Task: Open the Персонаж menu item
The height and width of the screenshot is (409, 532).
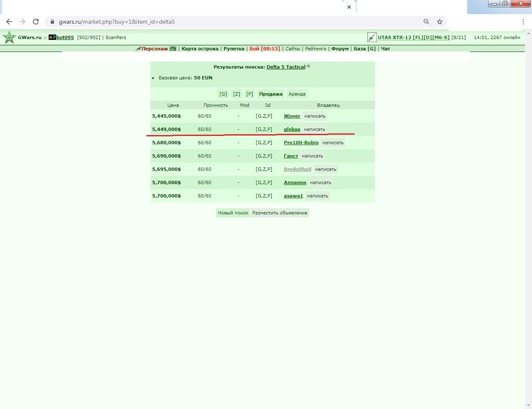Action: (x=155, y=49)
